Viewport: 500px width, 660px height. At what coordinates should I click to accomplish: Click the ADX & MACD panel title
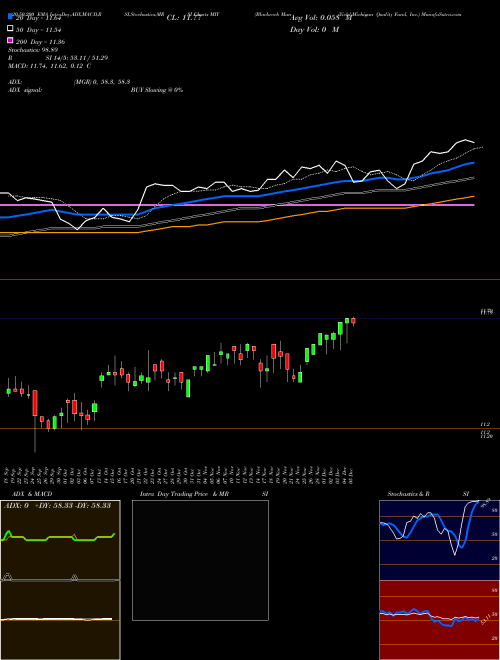[32, 494]
